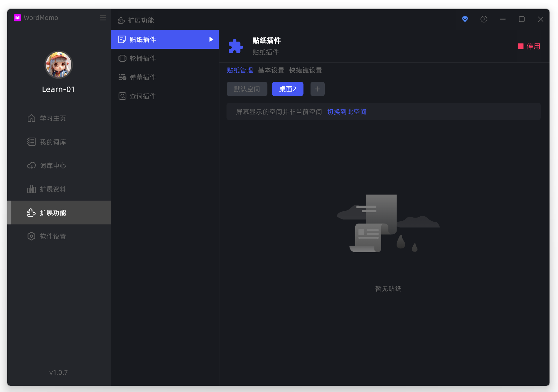The image size is (558, 392).
Task: Collapse sidebar with the hamburger menu icon
Action: click(x=103, y=18)
